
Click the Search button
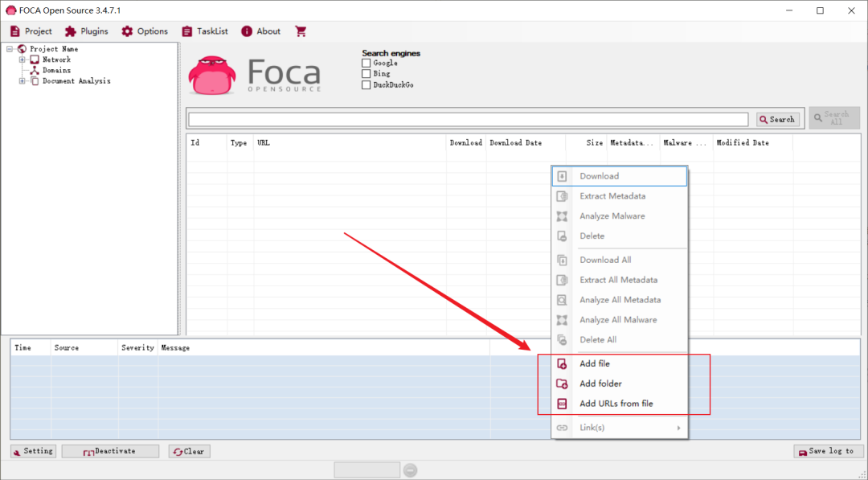778,120
